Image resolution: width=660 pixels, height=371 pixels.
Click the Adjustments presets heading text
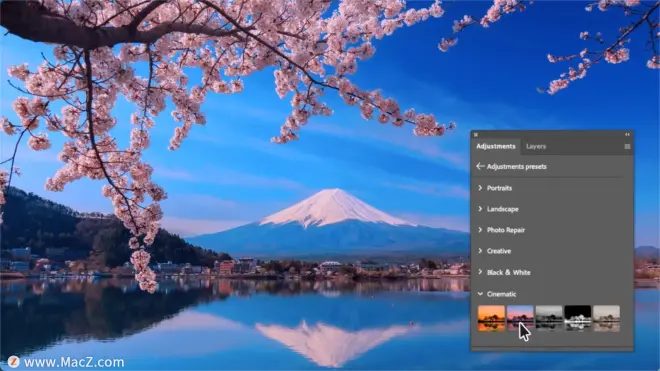[516, 167]
